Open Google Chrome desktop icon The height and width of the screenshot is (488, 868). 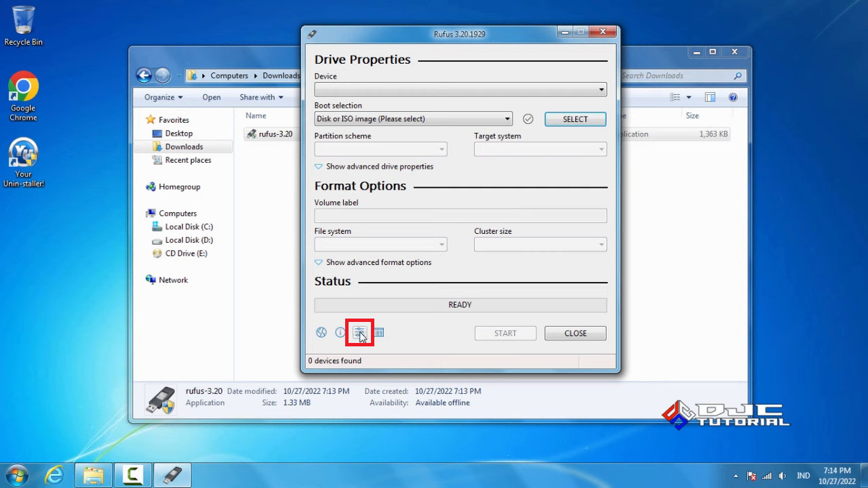point(23,97)
